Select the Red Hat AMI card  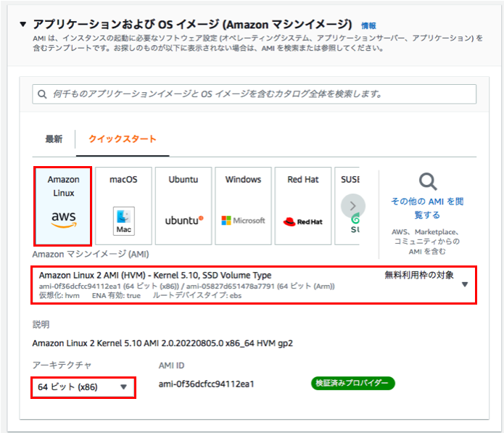click(x=303, y=206)
